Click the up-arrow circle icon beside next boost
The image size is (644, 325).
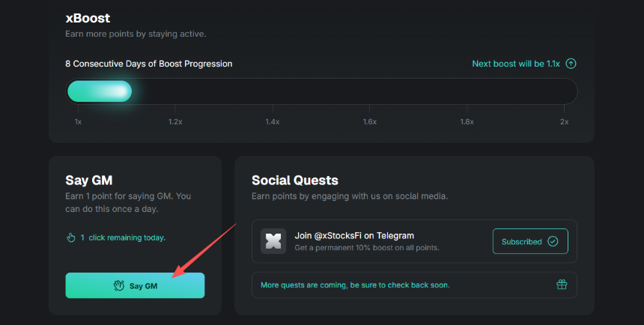pos(571,64)
